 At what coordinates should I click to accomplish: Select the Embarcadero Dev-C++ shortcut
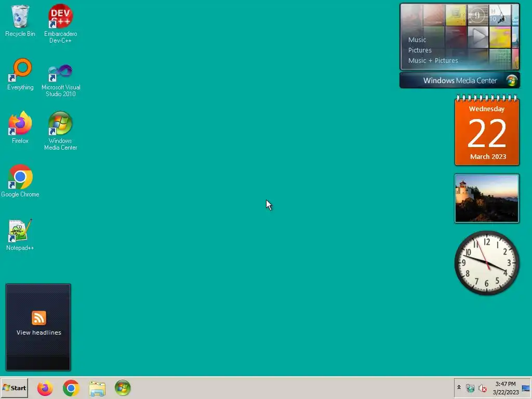pyautogui.click(x=60, y=24)
